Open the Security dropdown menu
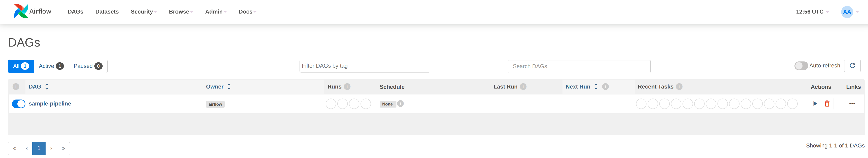This screenshot has width=868, height=158. 144,12
